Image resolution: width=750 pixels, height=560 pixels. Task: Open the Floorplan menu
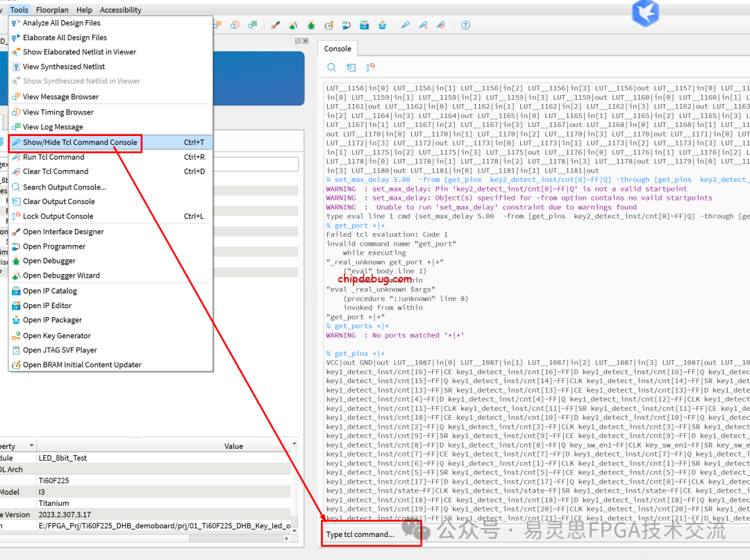pyautogui.click(x=52, y=10)
